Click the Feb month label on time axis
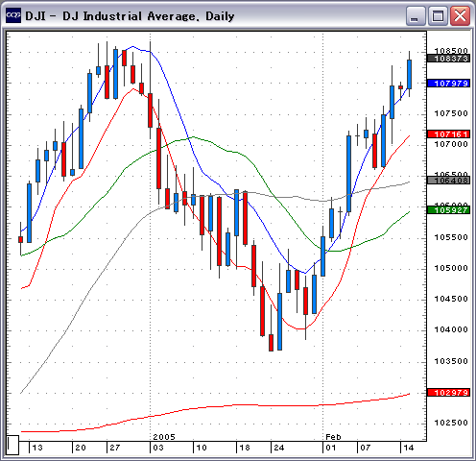This screenshot has width=476, height=461. pos(334,437)
